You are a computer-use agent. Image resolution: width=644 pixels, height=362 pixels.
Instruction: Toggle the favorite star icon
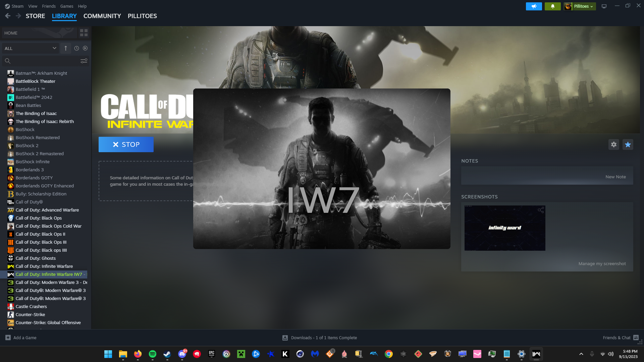[628, 144]
